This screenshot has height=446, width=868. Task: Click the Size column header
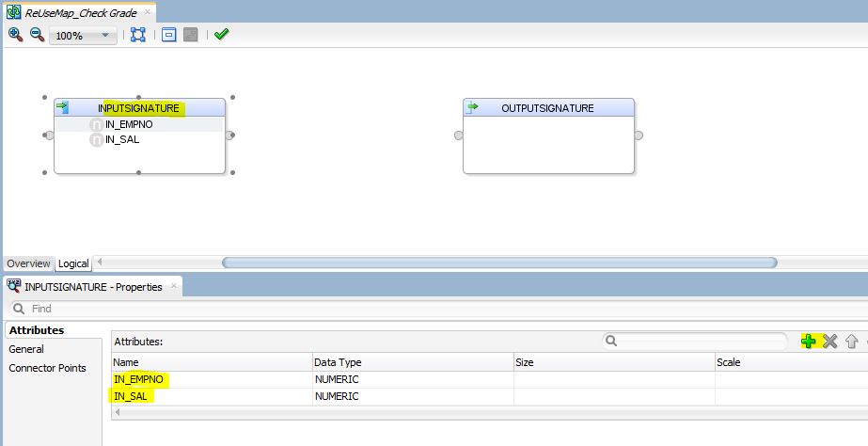pyautogui.click(x=614, y=362)
